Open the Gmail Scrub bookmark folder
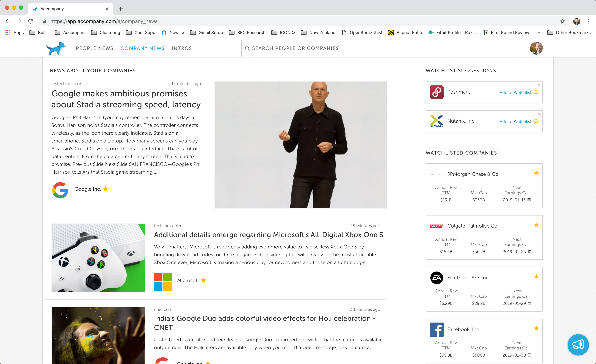 206,32
